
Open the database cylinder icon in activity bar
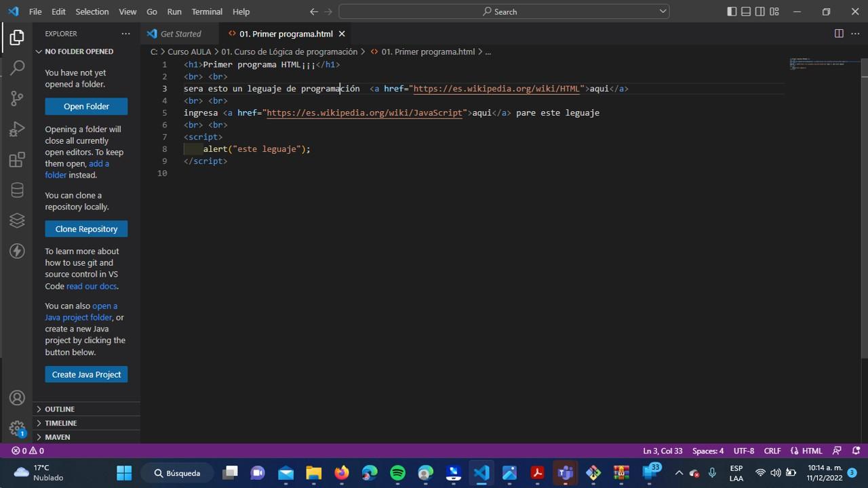(x=17, y=190)
